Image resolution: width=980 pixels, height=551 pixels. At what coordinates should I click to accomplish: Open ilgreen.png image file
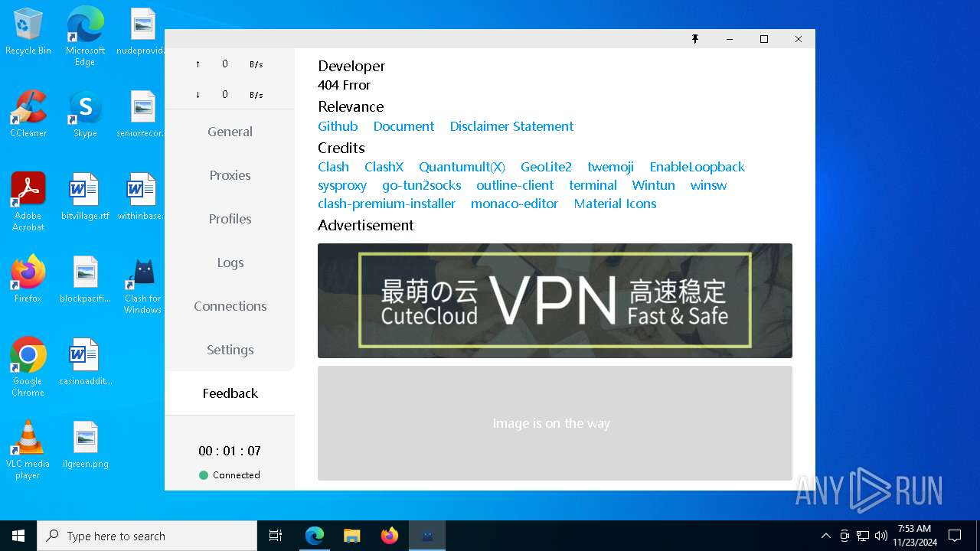click(x=85, y=445)
